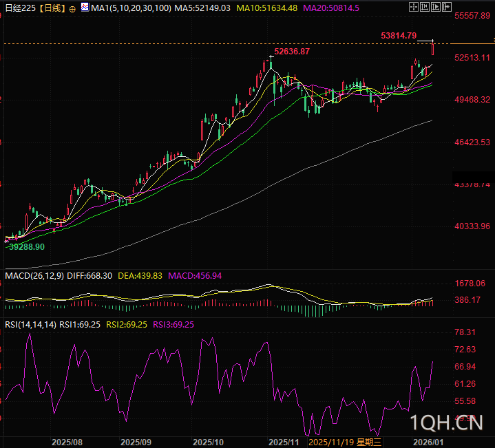Click the 2026/01 date on the time axis
Screen dimensions: 495x448
tap(428, 441)
